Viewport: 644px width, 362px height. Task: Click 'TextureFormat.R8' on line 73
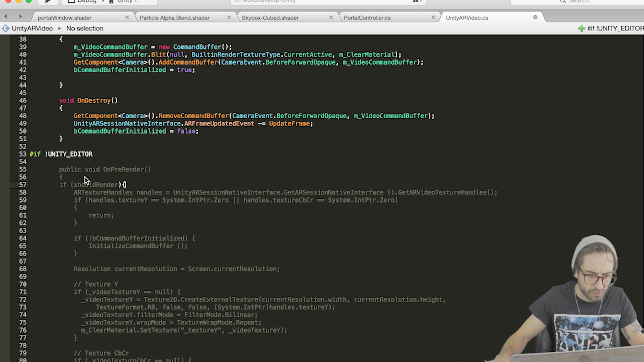coord(125,307)
